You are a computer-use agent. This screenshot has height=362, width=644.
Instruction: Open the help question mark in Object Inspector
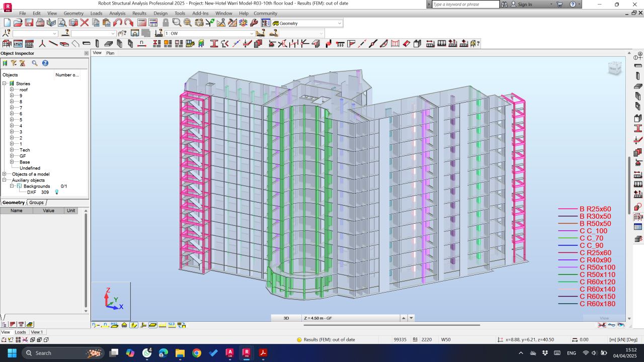pyautogui.click(x=45, y=63)
